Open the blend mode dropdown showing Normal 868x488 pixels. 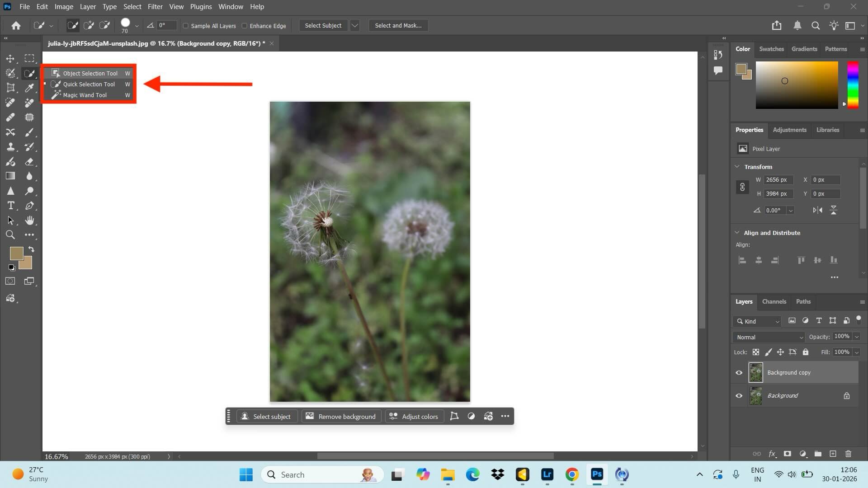tap(768, 337)
